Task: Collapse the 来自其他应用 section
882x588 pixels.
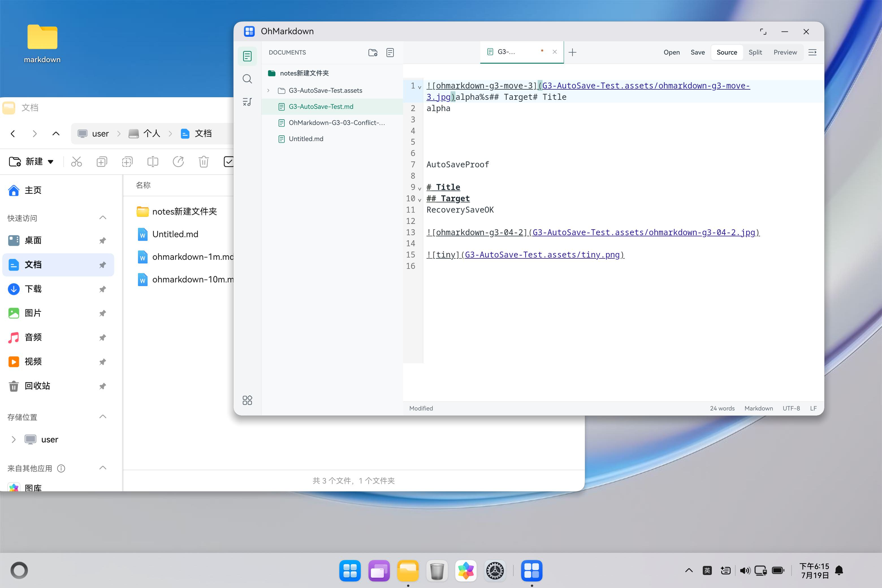Action: pos(103,468)
